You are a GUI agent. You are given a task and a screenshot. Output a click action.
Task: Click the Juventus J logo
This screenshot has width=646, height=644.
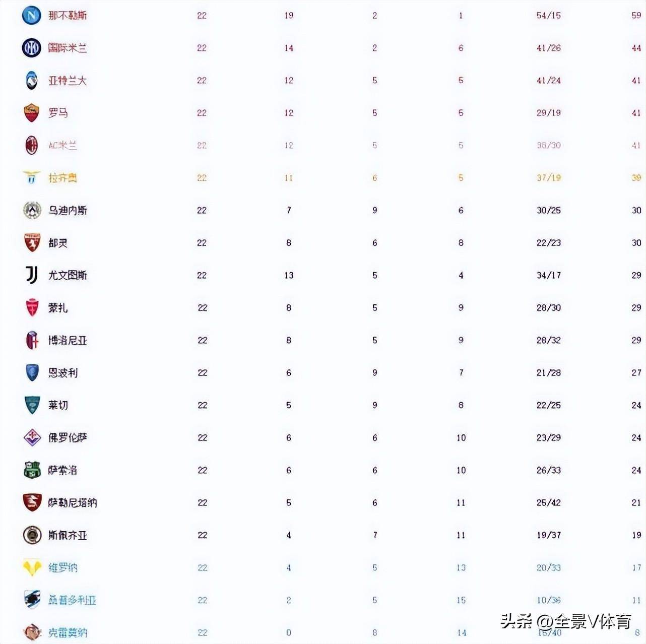coord(31,275)
